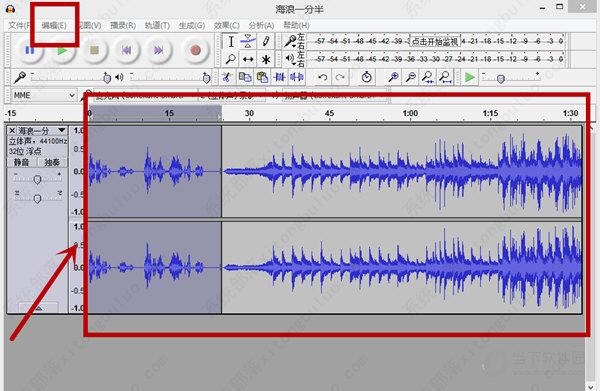Toggle the 静音 mute button
Screen dimensions: 600x391
(x=22, y=162)
